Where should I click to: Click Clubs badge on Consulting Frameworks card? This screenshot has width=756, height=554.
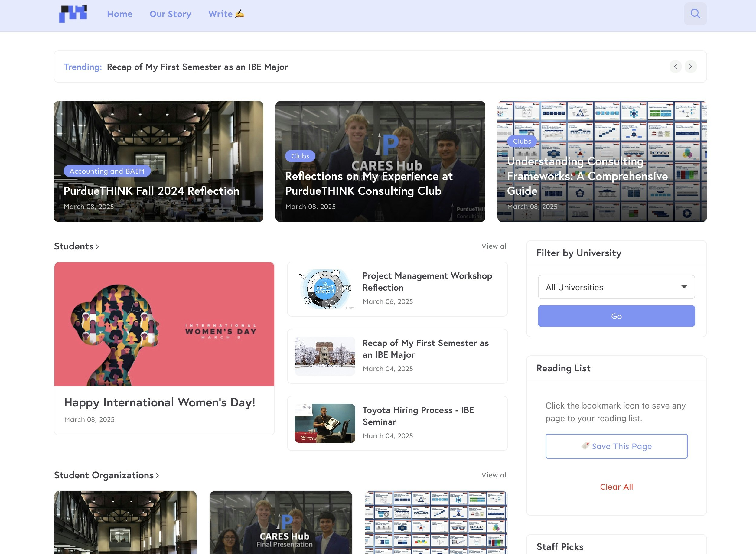(x=522, y=141)
